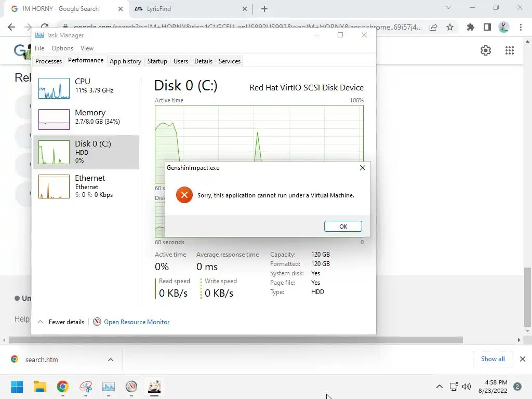Select the CPU usage graph thumbnail

(x=54, y=88)
